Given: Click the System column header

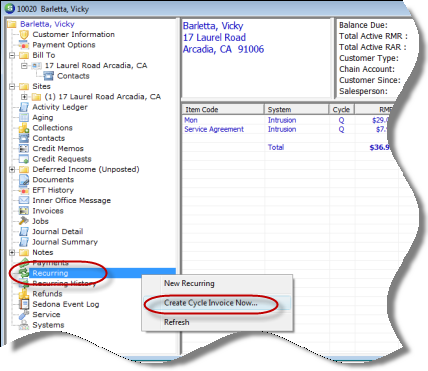Looking at the screenshot, I should point(296,109).
